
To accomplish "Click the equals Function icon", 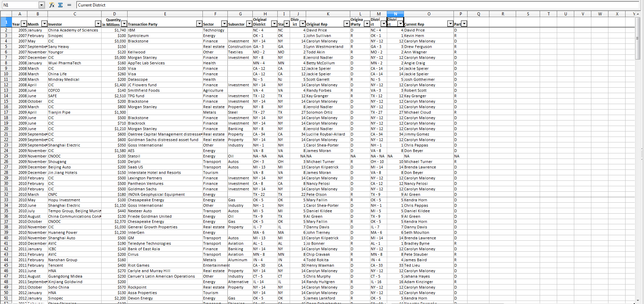I will (x=69, y=5).
